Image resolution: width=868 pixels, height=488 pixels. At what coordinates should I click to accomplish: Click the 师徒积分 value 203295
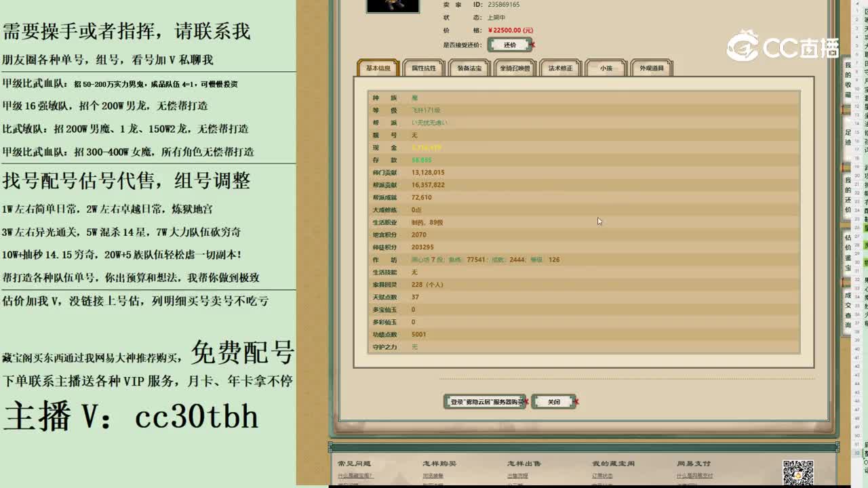click(422, 247)
